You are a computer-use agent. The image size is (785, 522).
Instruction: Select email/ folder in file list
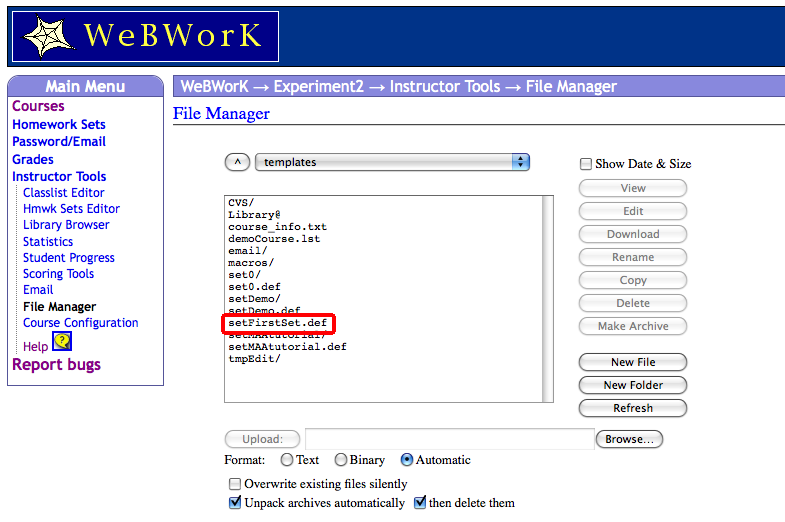[x=248, y=251]
